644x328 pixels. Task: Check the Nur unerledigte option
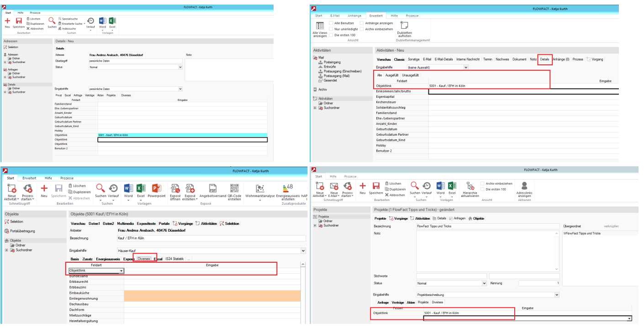(331, 29)
